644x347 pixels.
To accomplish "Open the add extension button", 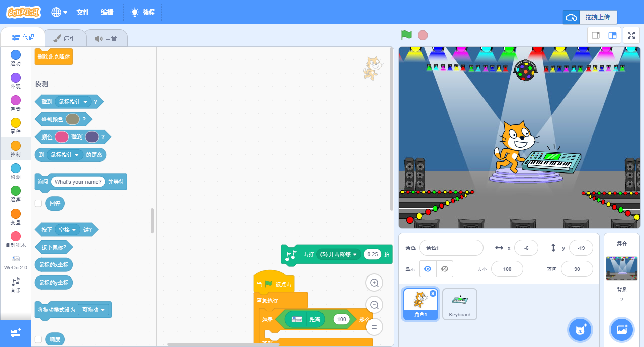I will tap(16, 333).
